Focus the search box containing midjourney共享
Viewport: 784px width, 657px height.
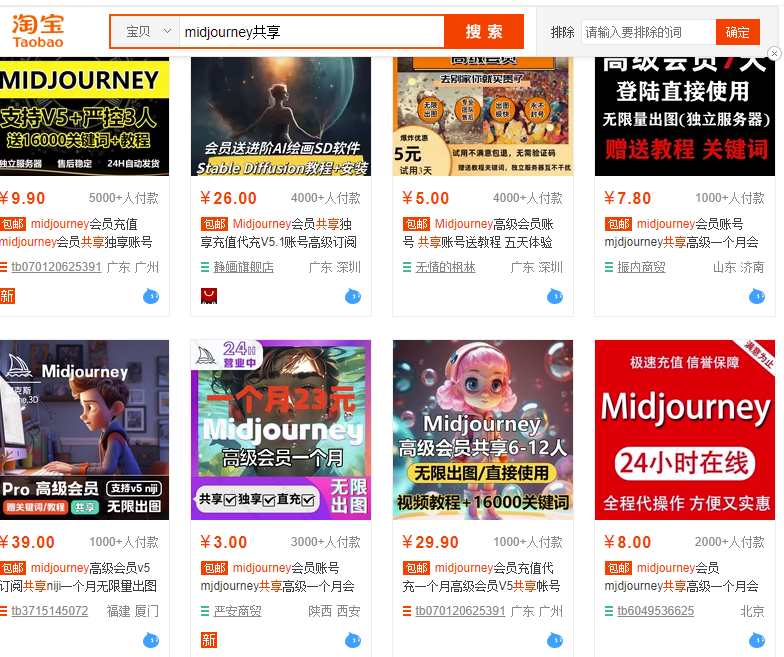(312, 32)
